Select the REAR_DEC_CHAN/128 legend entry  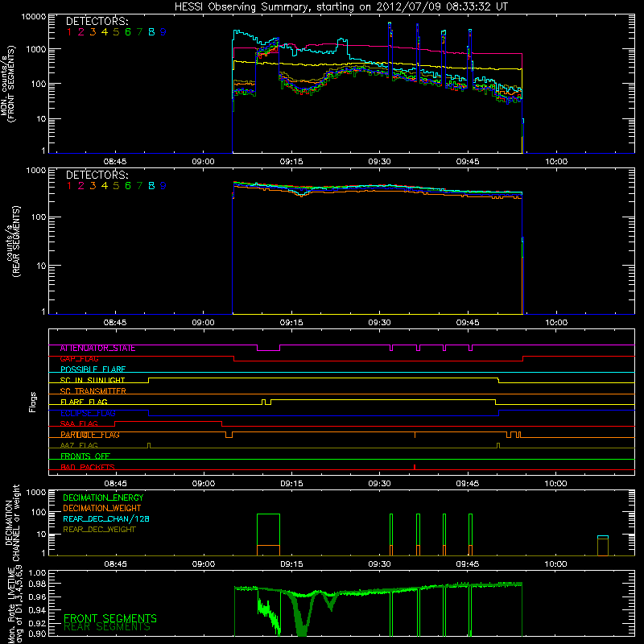pyautogui.click(x=106, y=518)
